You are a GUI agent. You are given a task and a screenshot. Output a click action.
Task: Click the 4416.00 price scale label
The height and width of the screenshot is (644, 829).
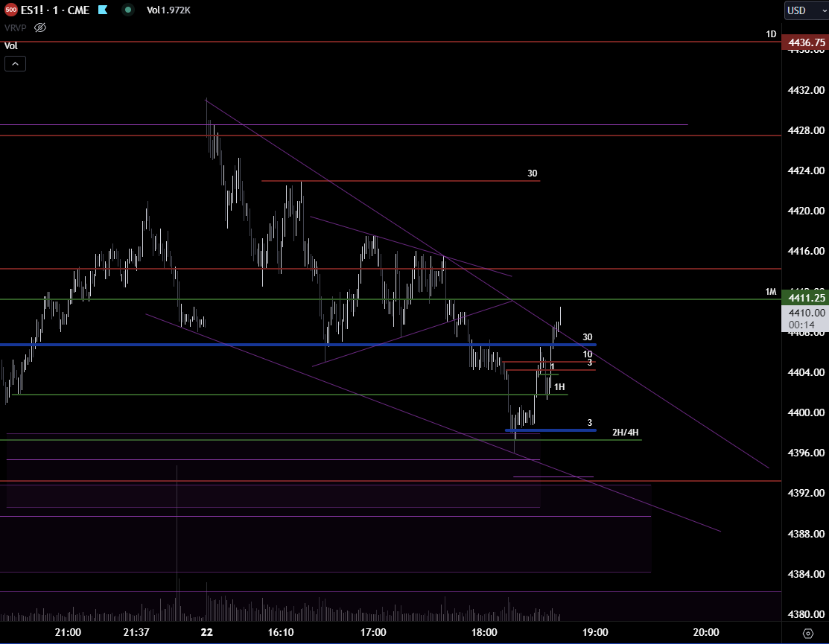pyautogui.click(x=806, y=251)
